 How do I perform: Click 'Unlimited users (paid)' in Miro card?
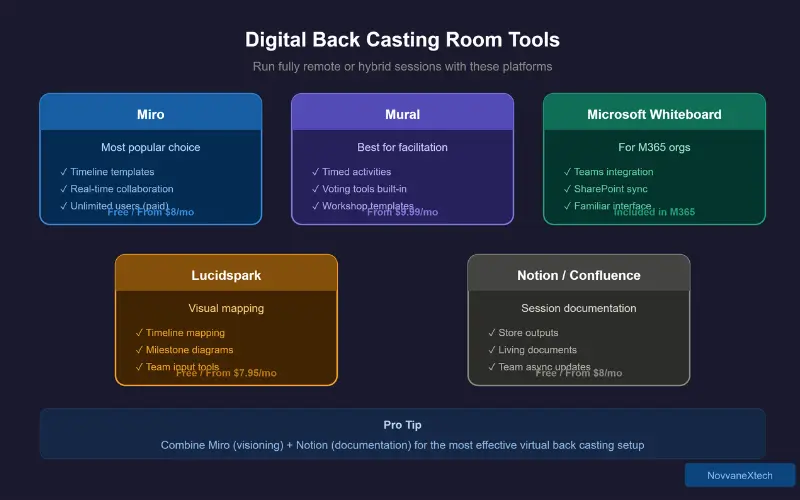(119, 205)
